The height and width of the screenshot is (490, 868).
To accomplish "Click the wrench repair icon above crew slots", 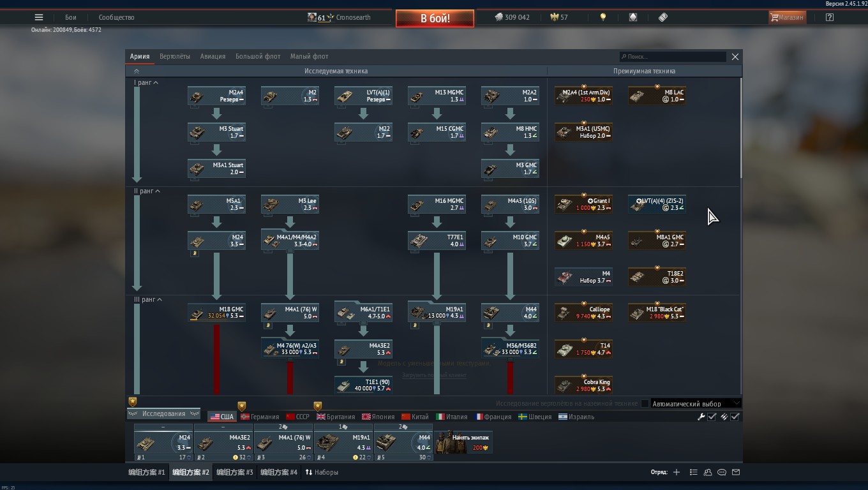I will pos(701,417).
